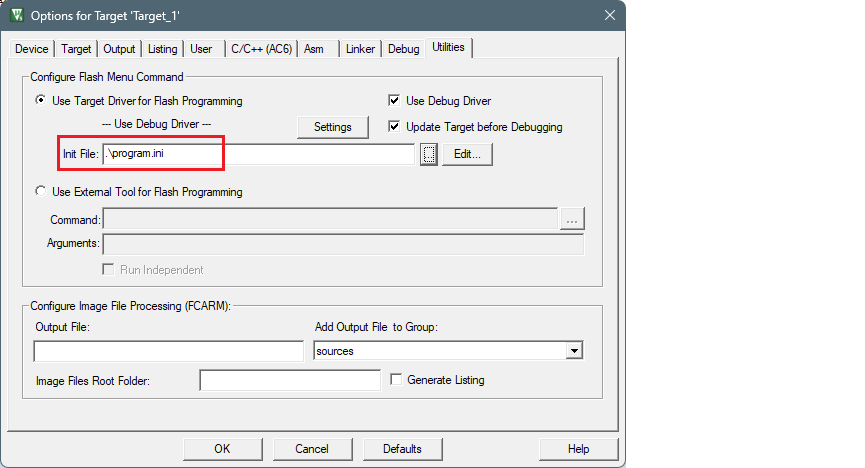This screenshot has width=865, height=468.
Task: Expand the Add Output File to Group dropdown
Action: [x=573, y=351]
